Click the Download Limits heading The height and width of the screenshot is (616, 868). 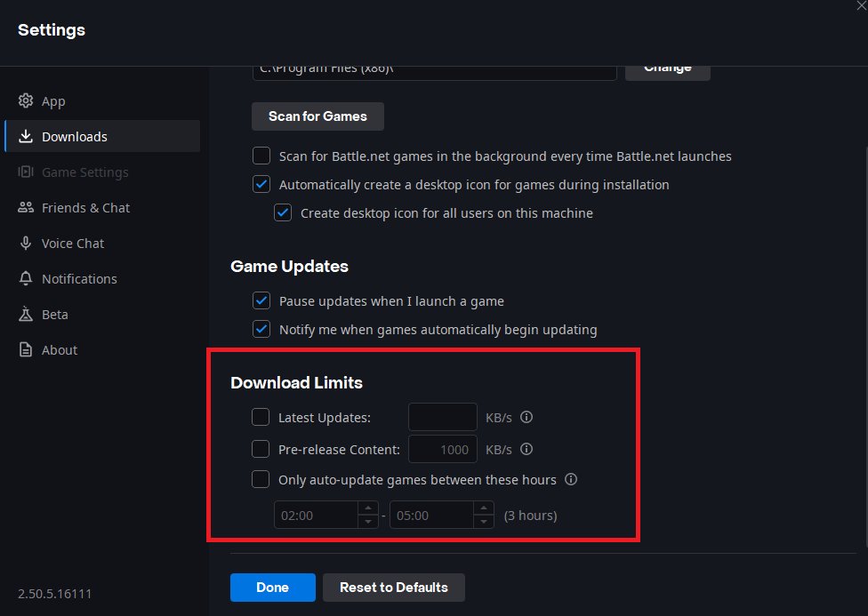[296, 382]
